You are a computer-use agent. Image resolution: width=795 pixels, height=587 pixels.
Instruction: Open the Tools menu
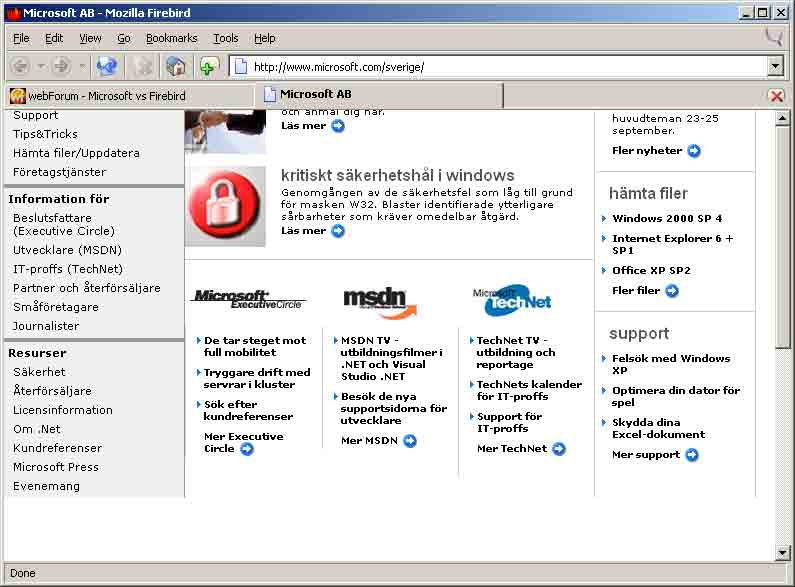[x=226, y=39]
